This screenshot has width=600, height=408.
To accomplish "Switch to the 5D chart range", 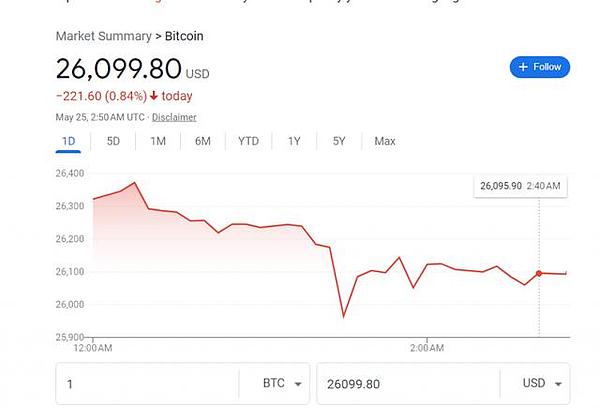I will (113, 141).
